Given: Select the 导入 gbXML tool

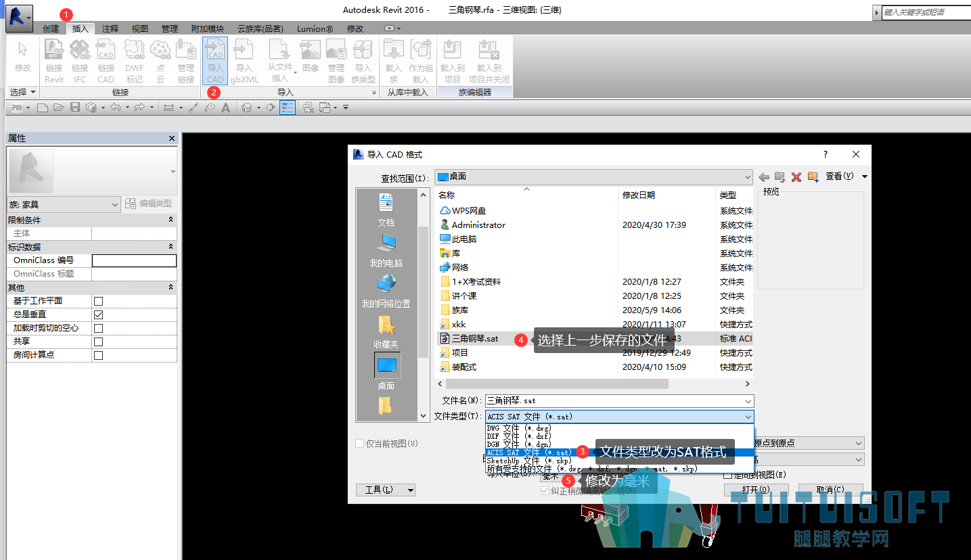Looking at the screenshot, I should (x=244, y=61).
